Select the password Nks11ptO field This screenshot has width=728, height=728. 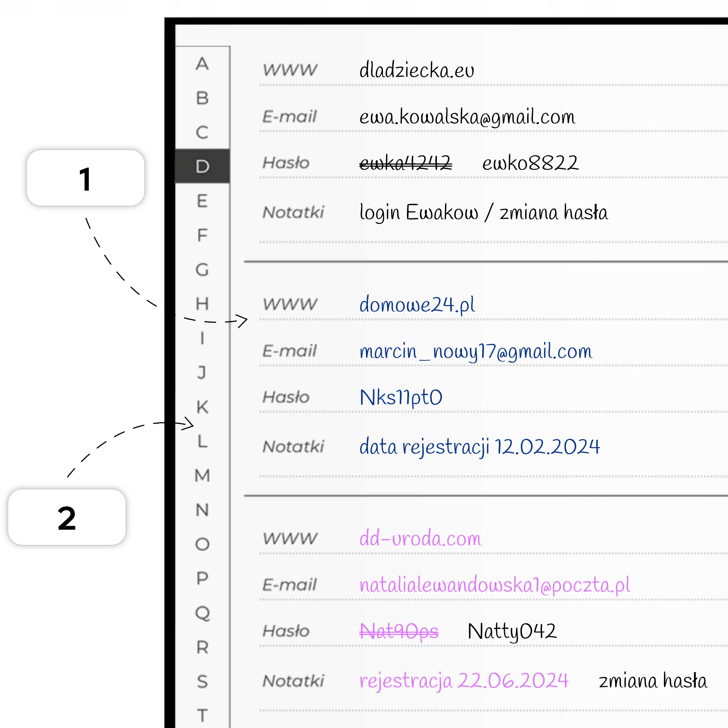[x=401, y=397]
